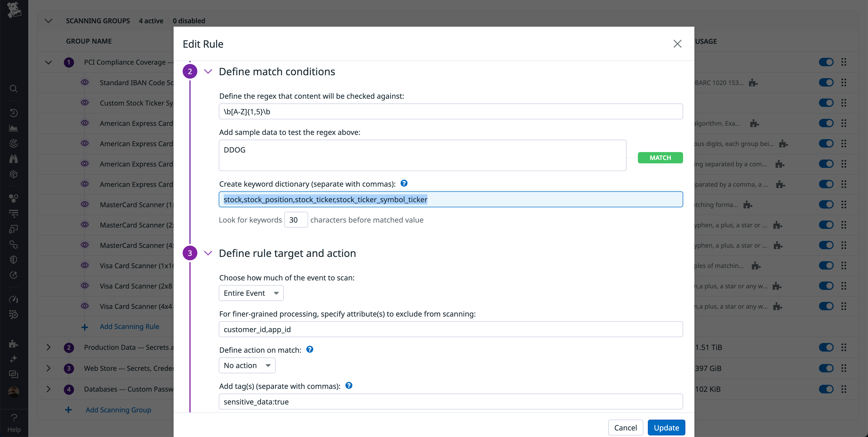Collapse the Define match conditions section

(x=208, y=71)
